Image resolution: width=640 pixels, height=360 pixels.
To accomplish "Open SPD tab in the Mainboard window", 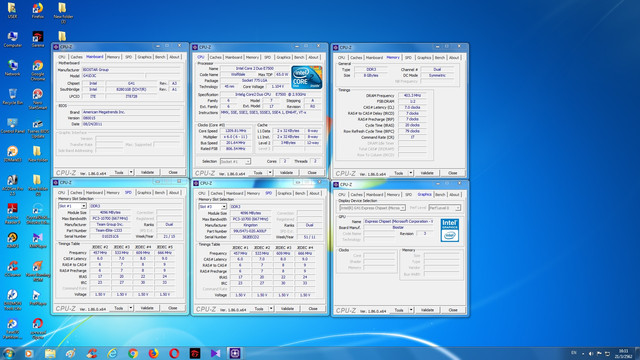I will point(129,57).
